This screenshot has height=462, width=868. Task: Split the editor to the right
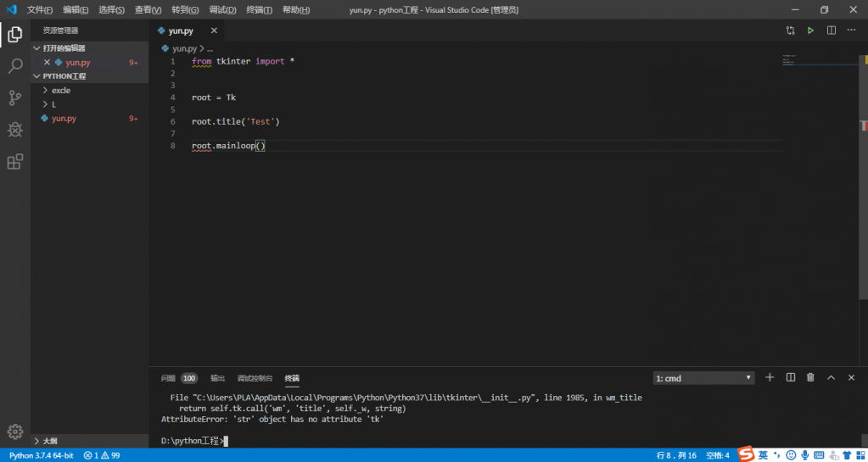(831, 31)
